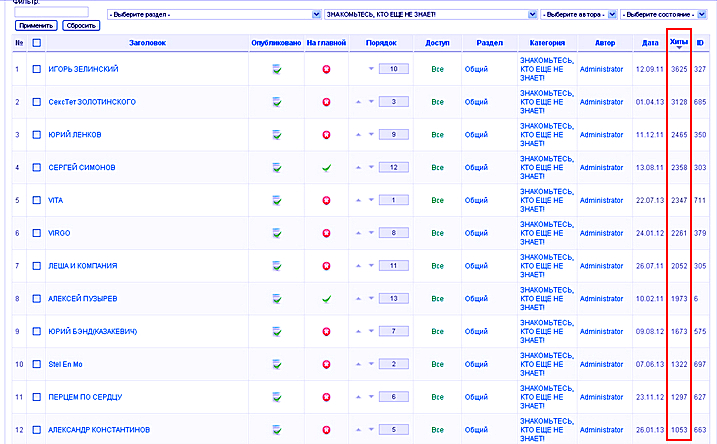Viewport: 717px width, 444px height.
Task: Click red front-page icon for VIRGO
Action: (326, 233)
